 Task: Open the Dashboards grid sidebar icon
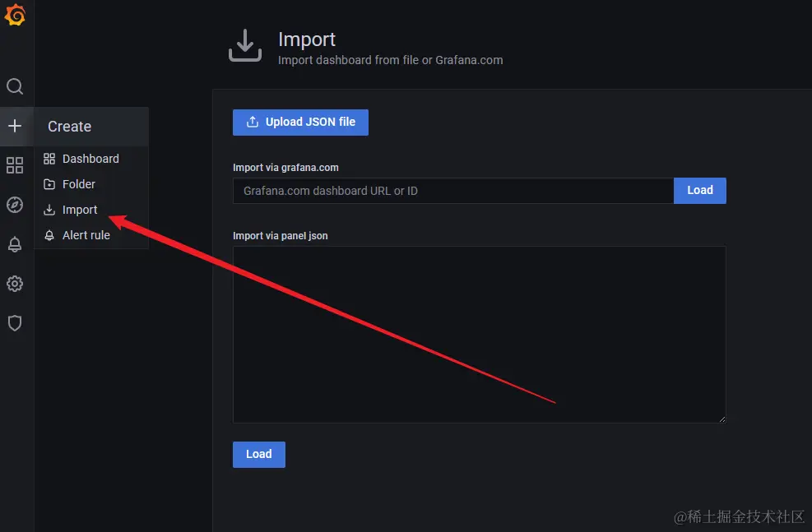(15, 165)
